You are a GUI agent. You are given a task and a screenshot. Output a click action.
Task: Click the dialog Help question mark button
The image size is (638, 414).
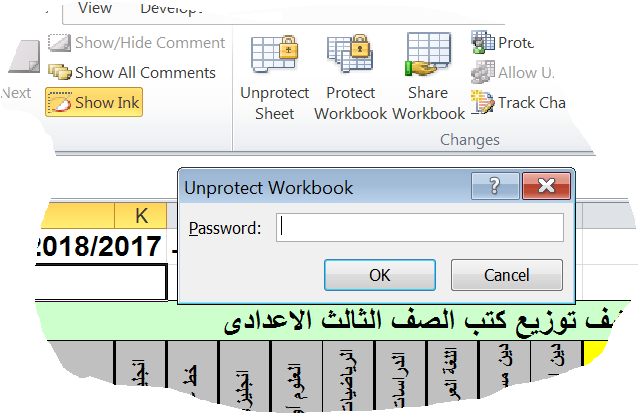point(495,186)
